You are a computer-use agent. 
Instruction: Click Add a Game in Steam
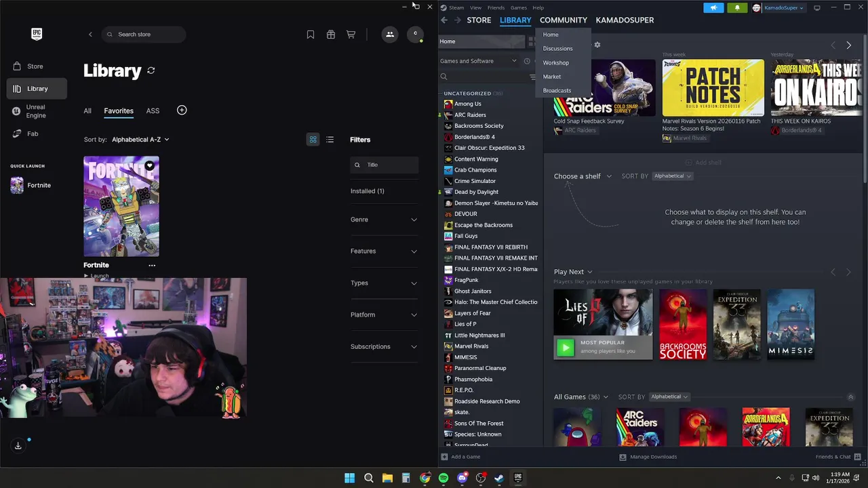click(x=460, y=457)
